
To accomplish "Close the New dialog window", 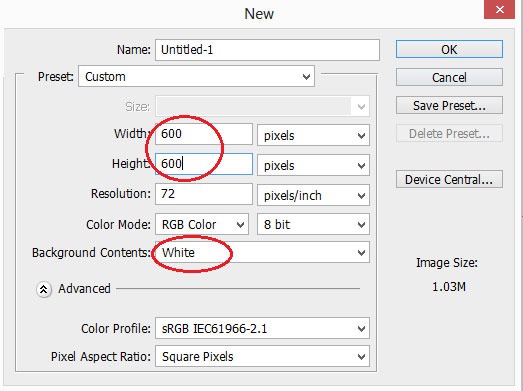I will point(499,9).
